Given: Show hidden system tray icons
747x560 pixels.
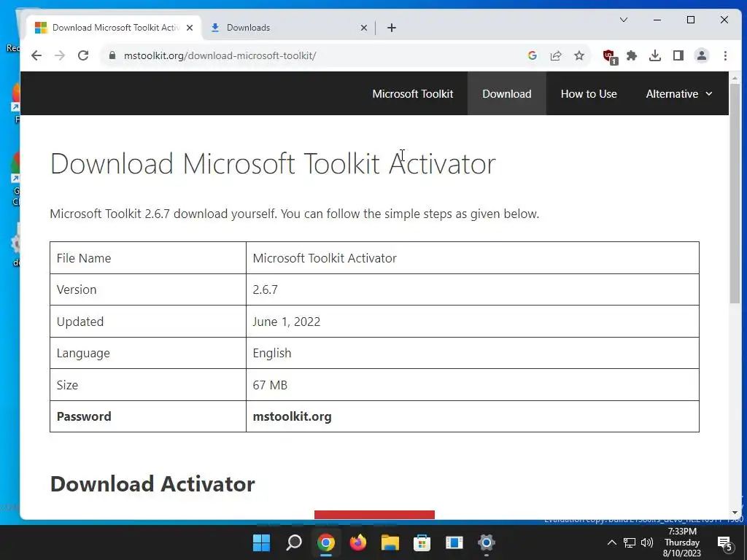Looking at the screenshot, I should pos(612,542).
